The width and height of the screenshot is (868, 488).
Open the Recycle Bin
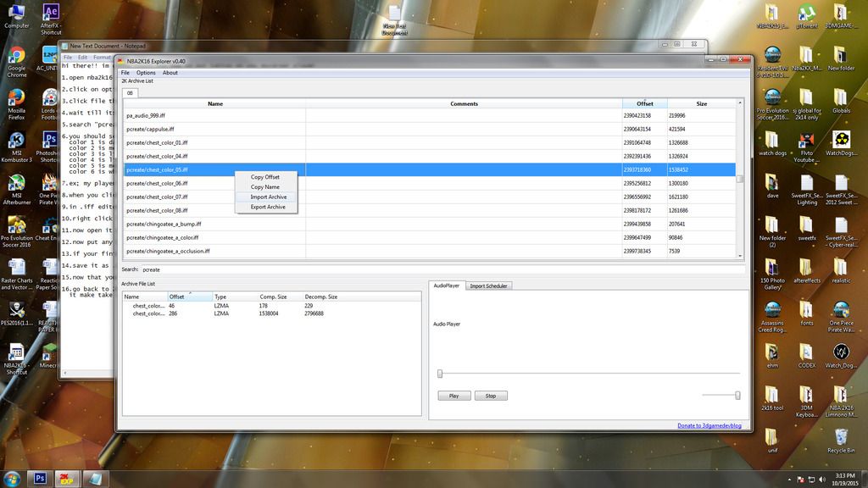841,441
